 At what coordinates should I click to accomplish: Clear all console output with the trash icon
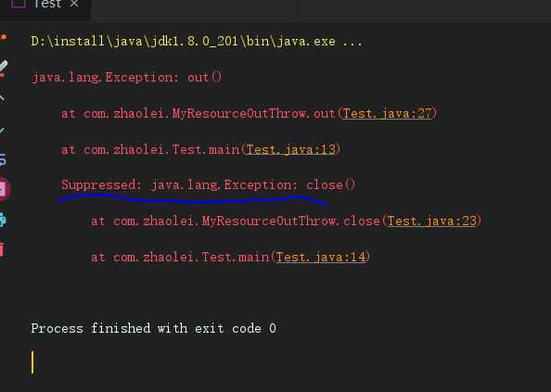tap(2, 249)
